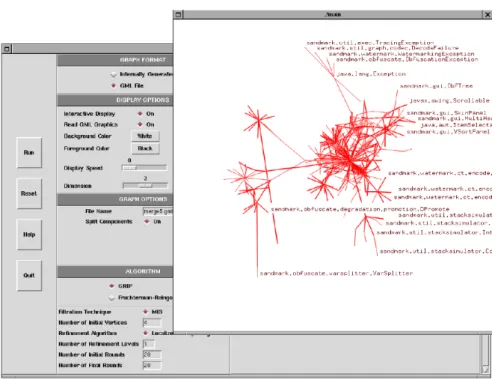Click the java.lang.Exception node label
This screenshot has height=383, width=495.
(371, 74)
